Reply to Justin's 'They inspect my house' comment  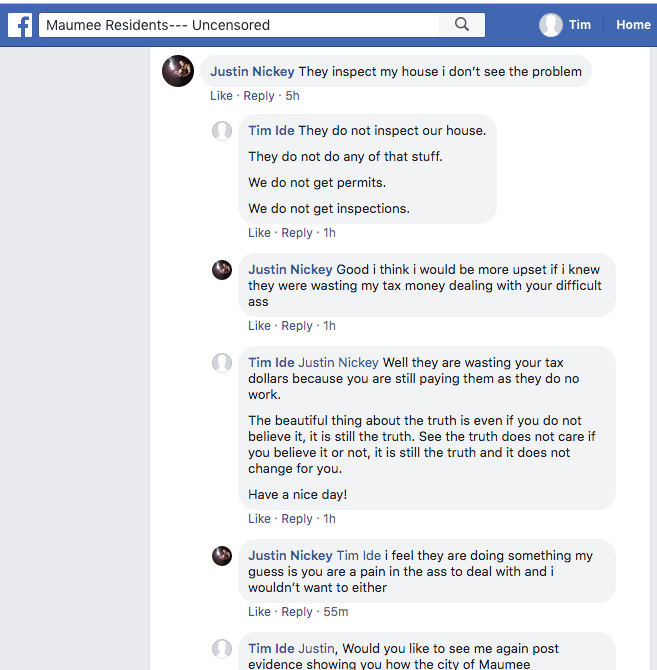(x=258, y=96)
